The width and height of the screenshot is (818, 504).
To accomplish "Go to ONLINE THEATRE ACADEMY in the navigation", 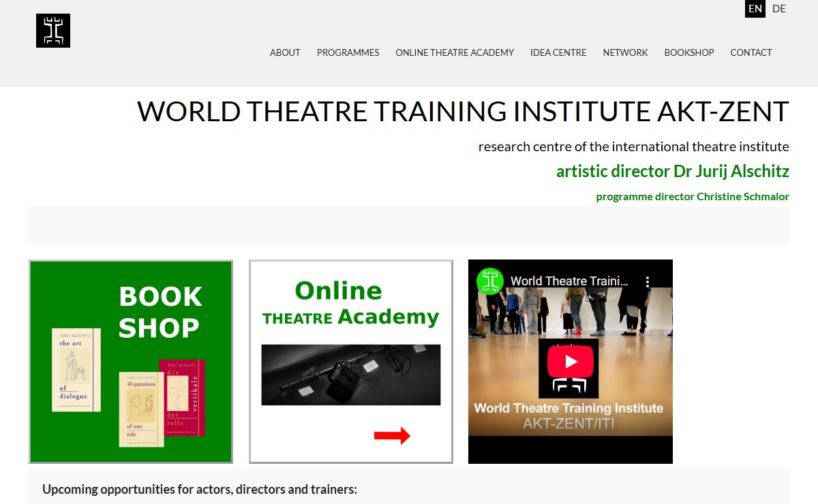I will [455, 52].
